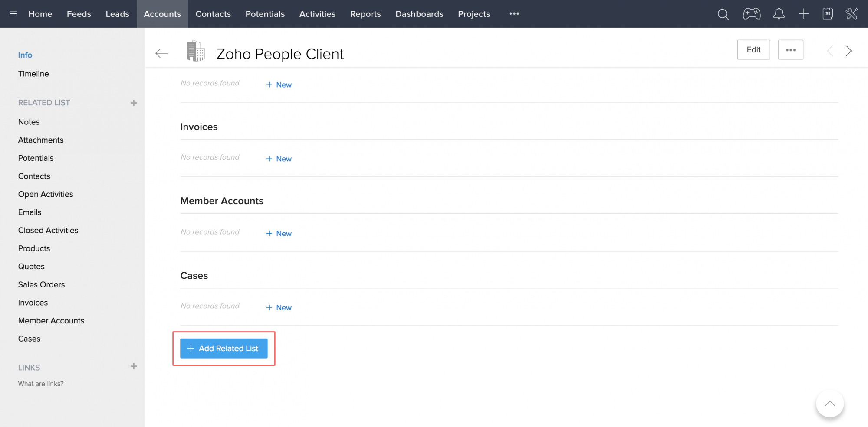
Task: Open the more actions menu beside Edit
Action: point(790,50)
